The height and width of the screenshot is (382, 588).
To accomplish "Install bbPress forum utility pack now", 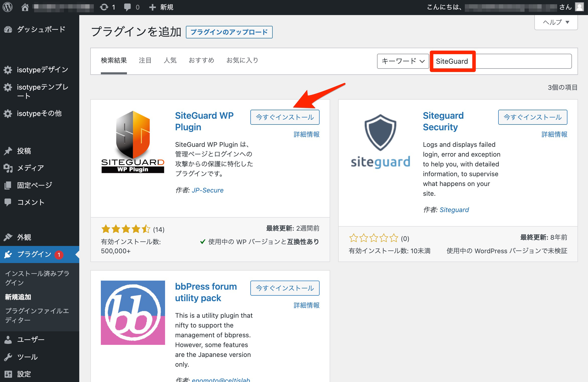I will point(285,288).
